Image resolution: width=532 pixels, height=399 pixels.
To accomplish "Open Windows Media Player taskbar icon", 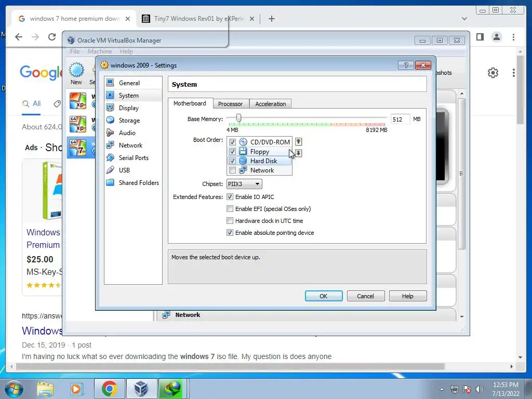I will pos(76,389).
